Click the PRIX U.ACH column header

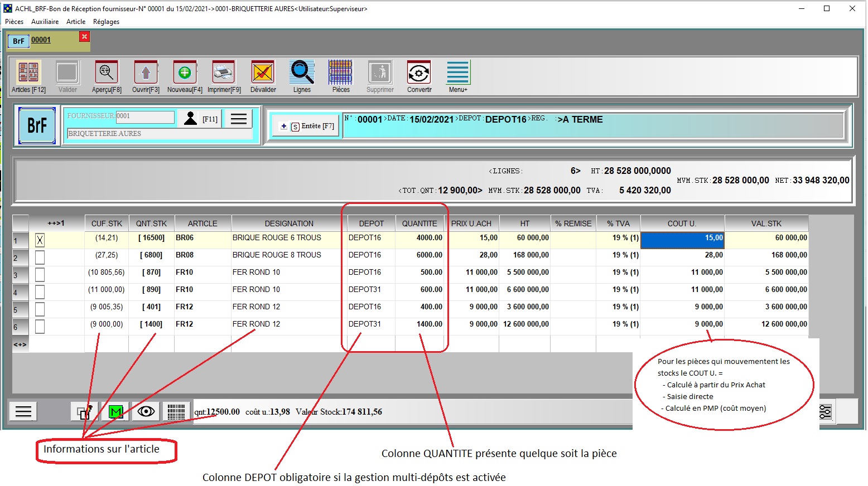[x=471, y=223]
